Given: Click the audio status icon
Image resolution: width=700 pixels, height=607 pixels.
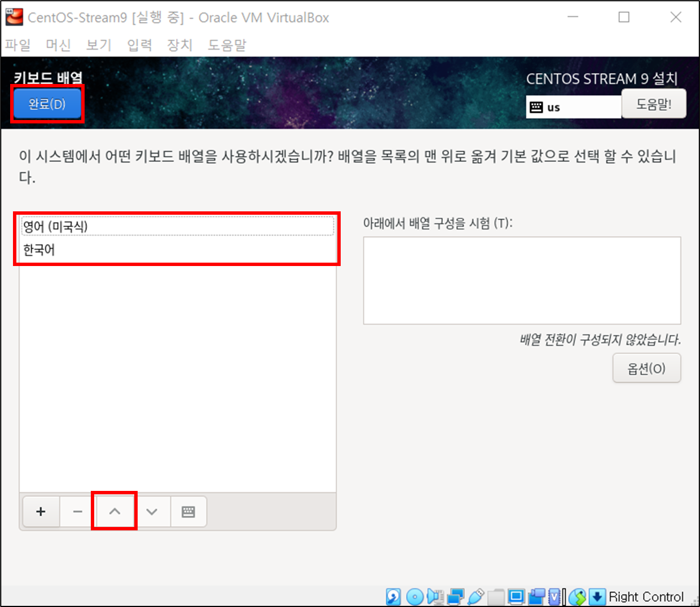Looking at the screenshot, I should click(x=435, y=596).
